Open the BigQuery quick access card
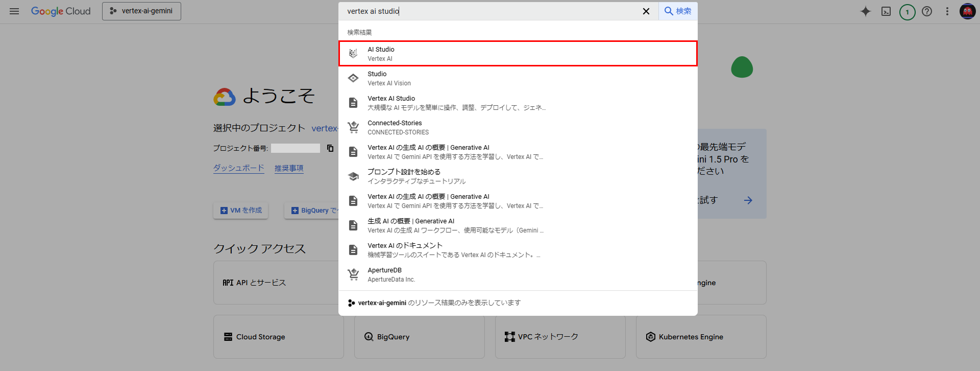Image resolution: width=980 pixels, height=371 pixels. coord(420,337)
